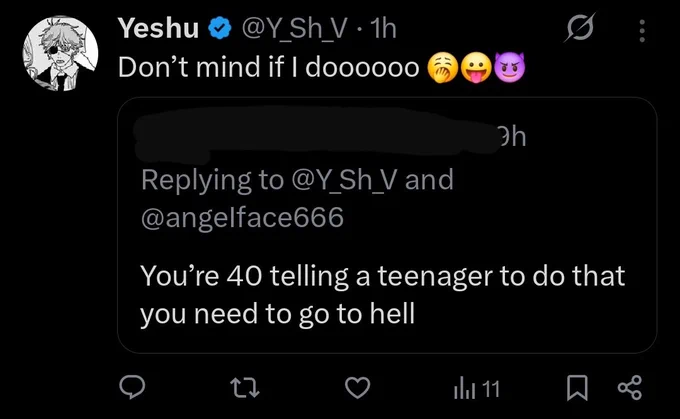Select the "Don't mind if I doooooo" text

(x=269, y=68)
